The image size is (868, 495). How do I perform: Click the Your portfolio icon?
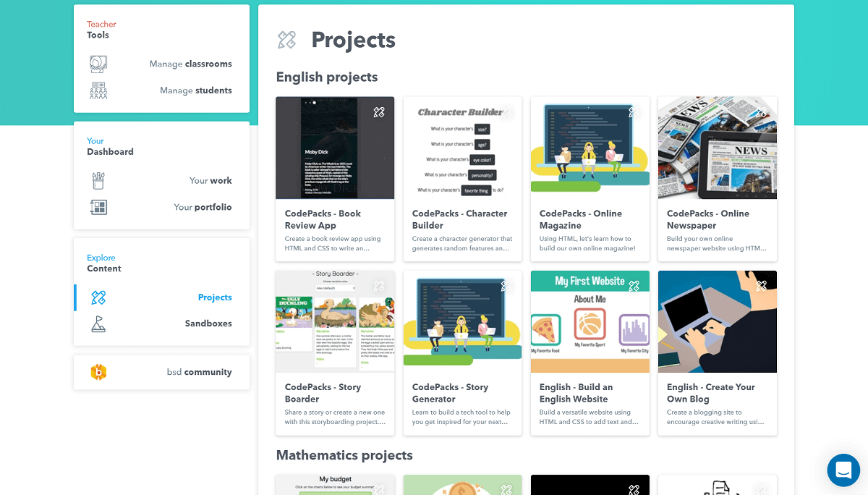(x=98, y=207)
